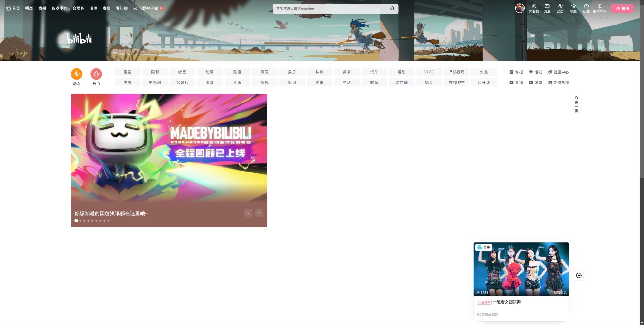644x325 pixels.
Task: Open 漫画 in top navigation
Action: coord(93,8)
